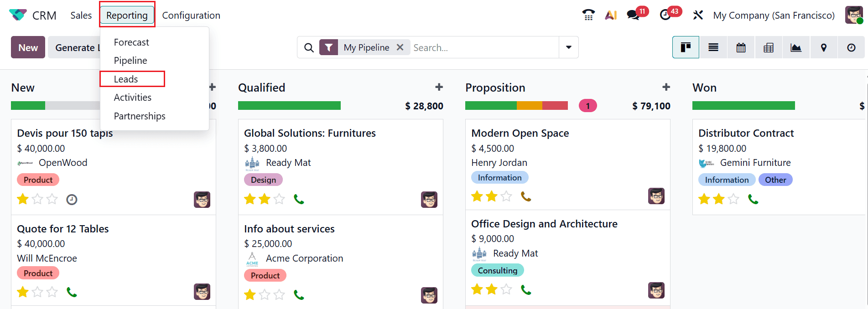Close the Reporting menu
Viewport: 868px width, 309px height.
tap(127, 15)
